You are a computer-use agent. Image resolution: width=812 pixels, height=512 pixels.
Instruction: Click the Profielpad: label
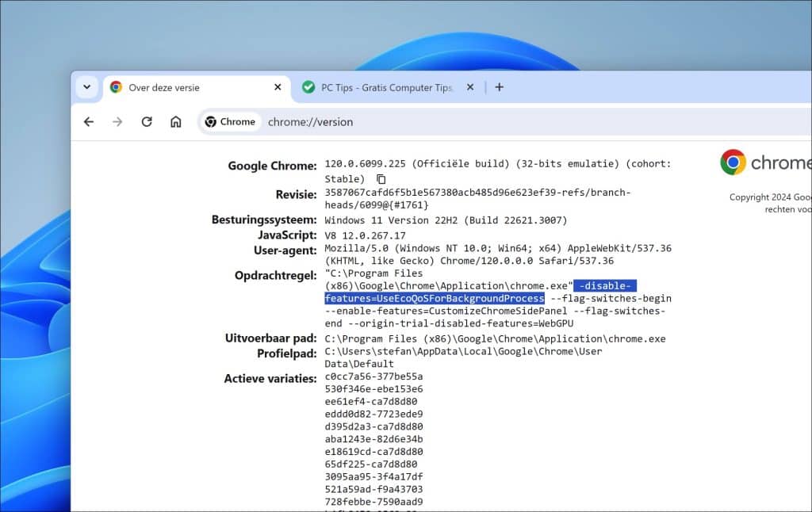pos(287,354)
